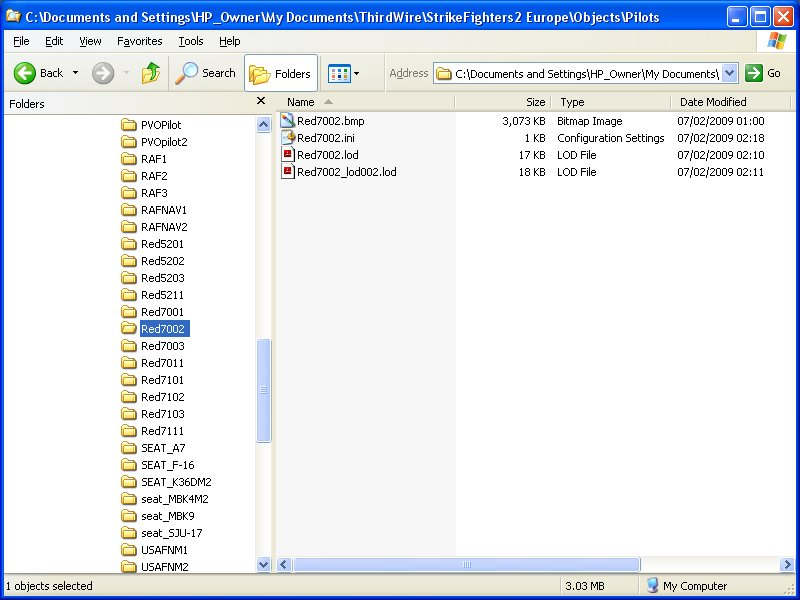Click the folder tree scroll down arrow
This screenshot has width=800, height=600.
(263, 564)
